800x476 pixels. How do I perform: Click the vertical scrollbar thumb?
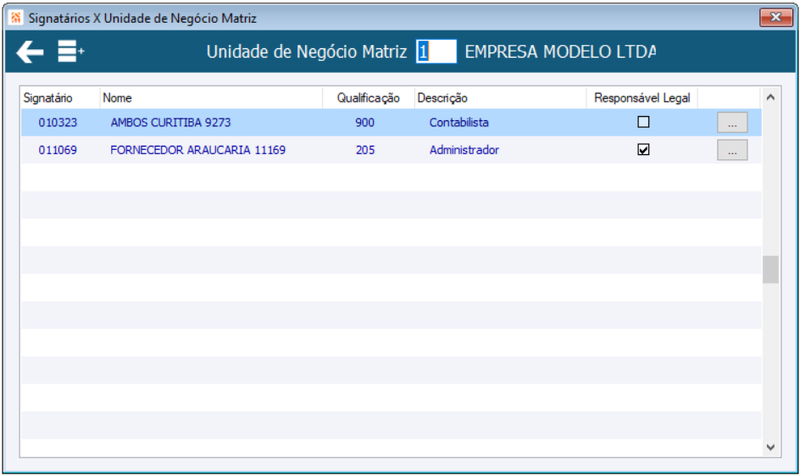coord(770,269)
